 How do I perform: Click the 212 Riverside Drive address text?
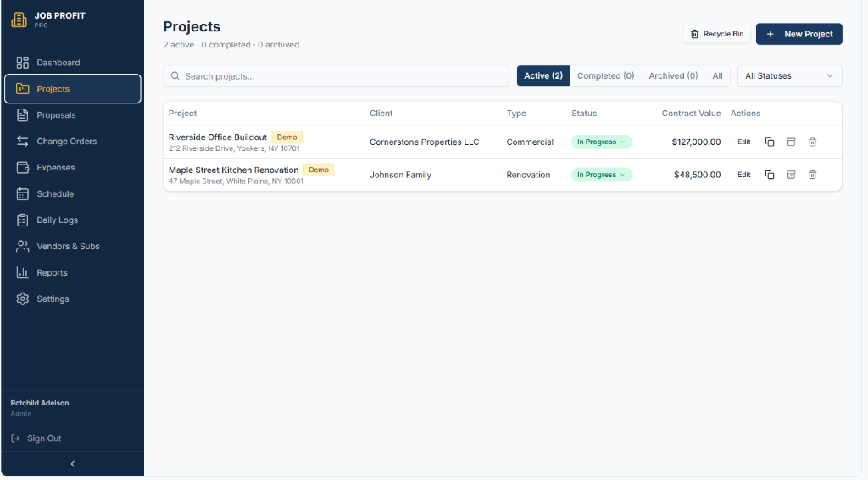(x=234, y=148)
